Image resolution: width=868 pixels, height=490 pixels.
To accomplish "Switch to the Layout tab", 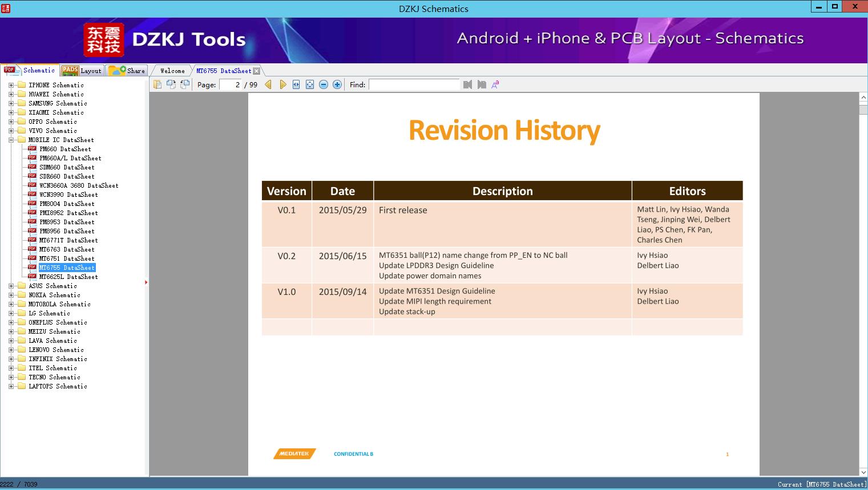I will [82, 71].
